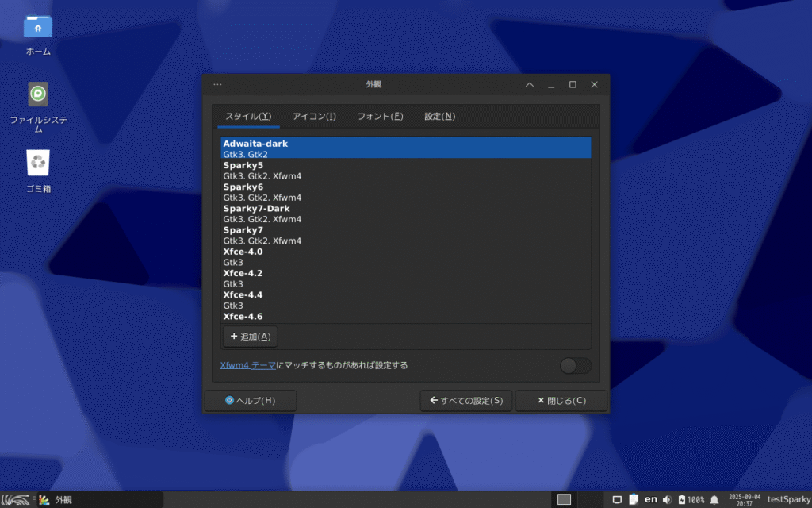Open the window menu with three dots
The image size is (812, 508).
tap(217, 84)
